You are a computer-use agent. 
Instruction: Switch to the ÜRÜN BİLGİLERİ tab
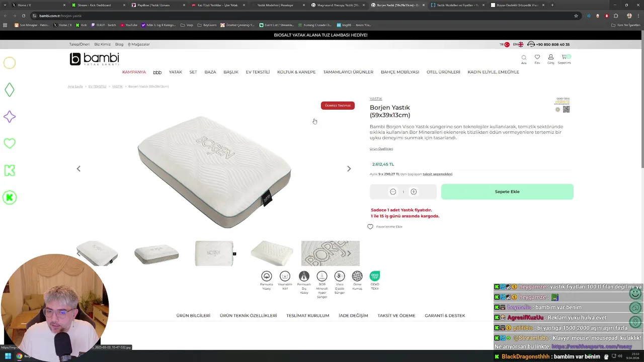(x=193, y=316)
